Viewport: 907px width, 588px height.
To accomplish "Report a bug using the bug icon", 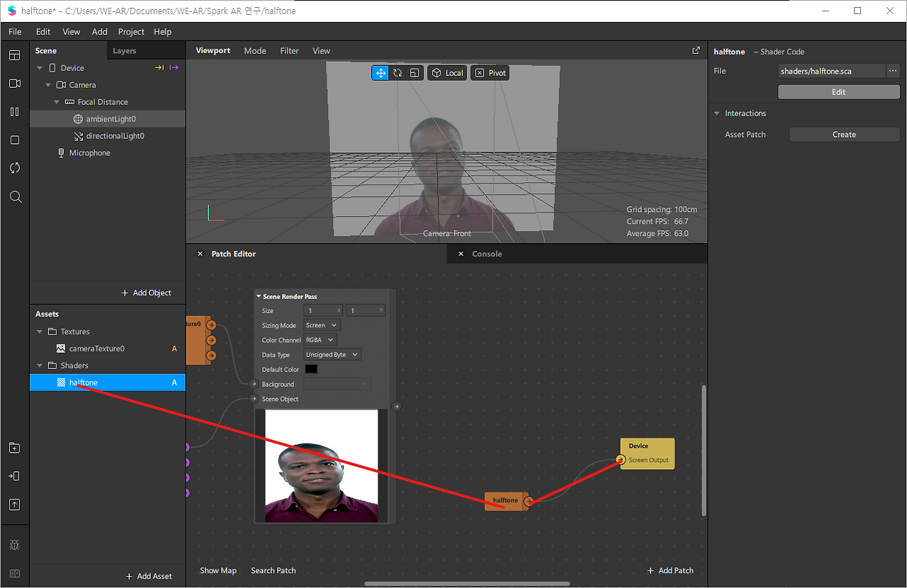I will [15, 545].
